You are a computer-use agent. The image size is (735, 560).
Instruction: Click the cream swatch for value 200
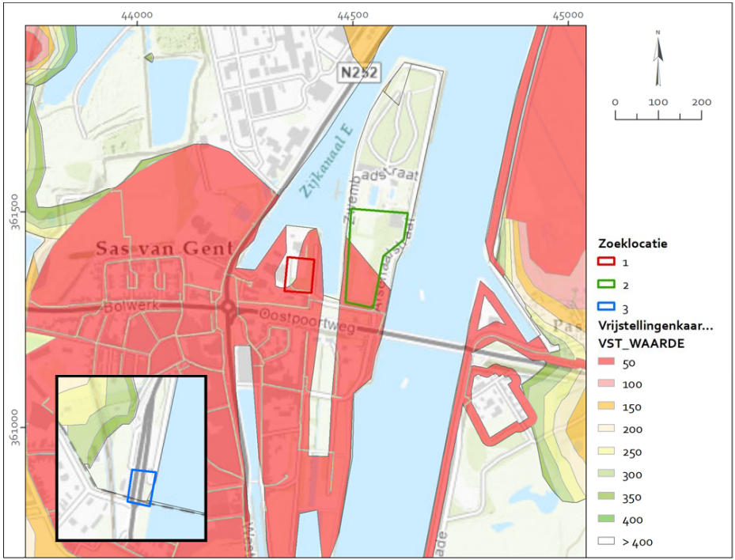(x=606, y=429)
